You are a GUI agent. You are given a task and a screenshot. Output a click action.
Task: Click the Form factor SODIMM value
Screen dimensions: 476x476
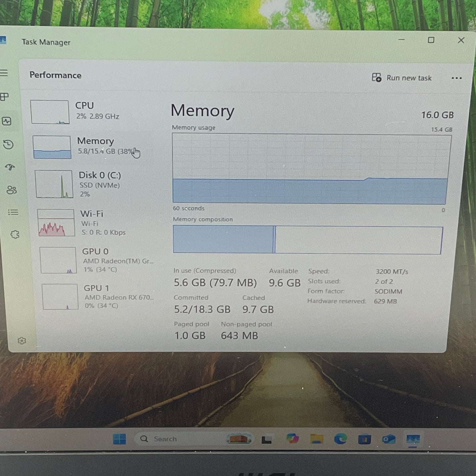388,292
